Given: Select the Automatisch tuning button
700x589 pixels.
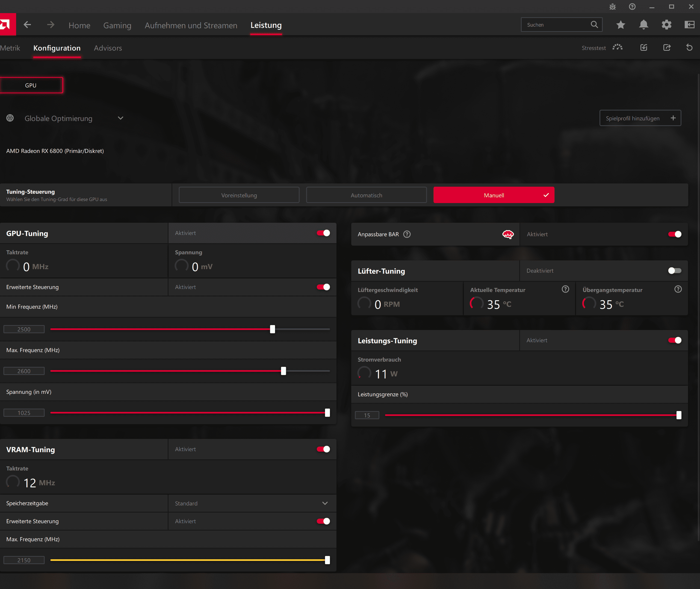Looking at the screenshot, I should 366,195.
